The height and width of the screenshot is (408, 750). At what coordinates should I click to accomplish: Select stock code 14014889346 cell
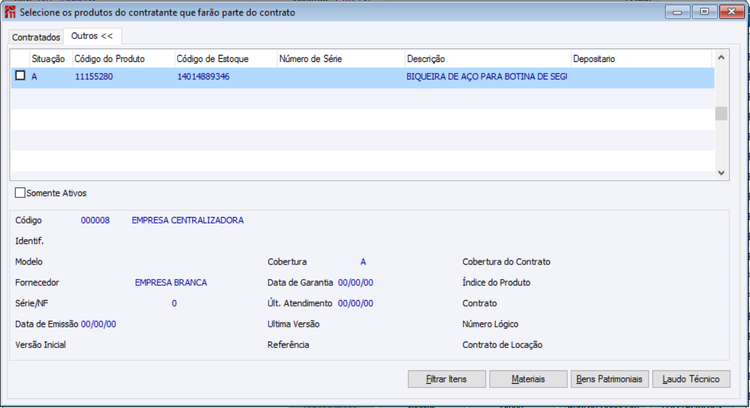tap(203, 77)
